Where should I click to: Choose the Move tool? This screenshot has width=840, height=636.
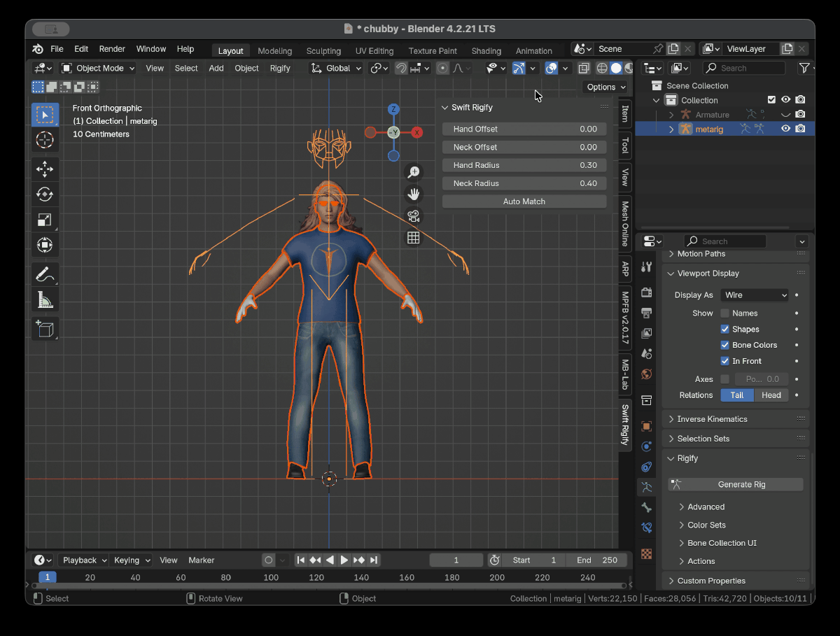click(45, 169)
